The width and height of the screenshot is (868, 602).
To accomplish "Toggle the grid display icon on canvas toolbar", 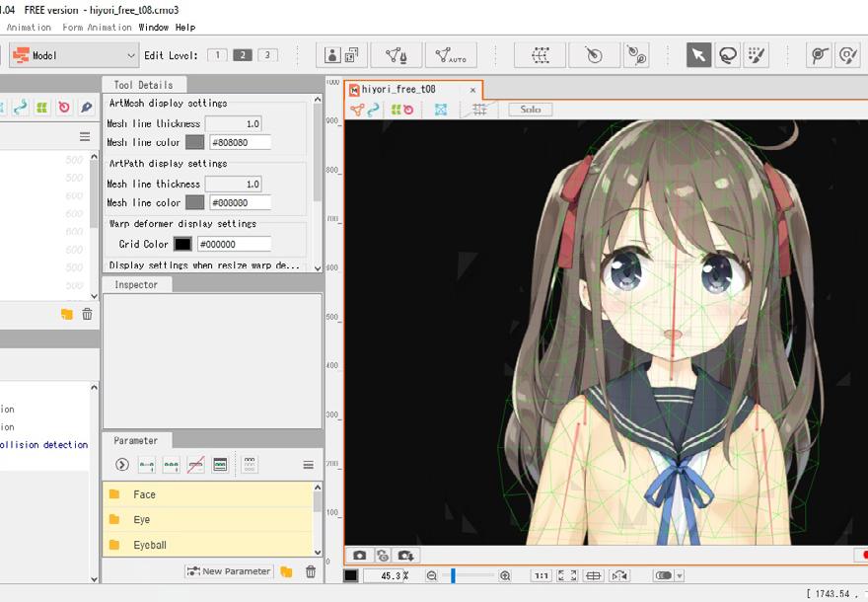I will 479,110.
